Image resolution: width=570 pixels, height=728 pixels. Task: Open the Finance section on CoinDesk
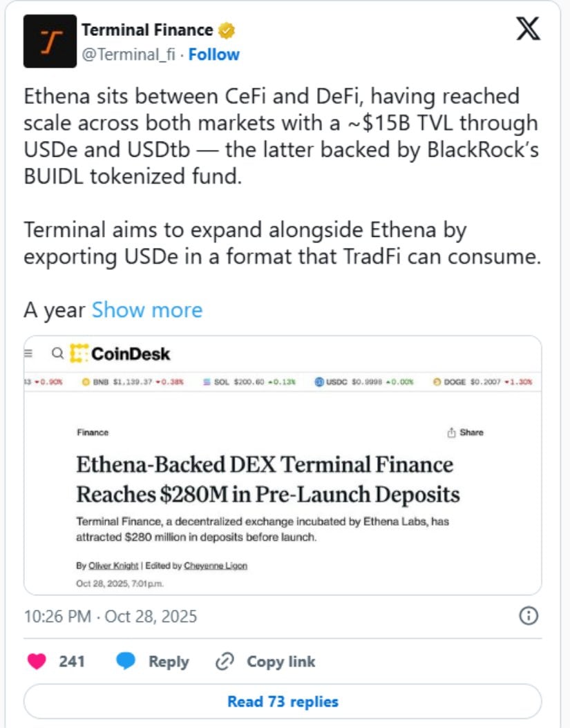[x=93, y=432]
